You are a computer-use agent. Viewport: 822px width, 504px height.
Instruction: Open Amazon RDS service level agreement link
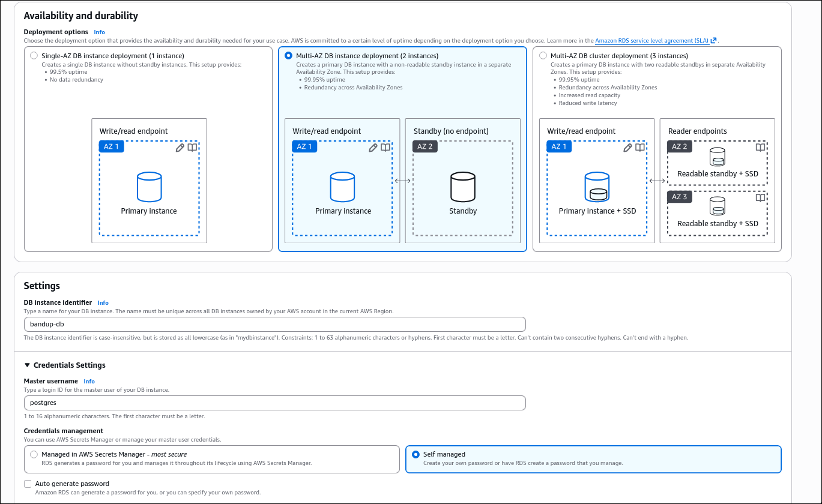[651, 41]
